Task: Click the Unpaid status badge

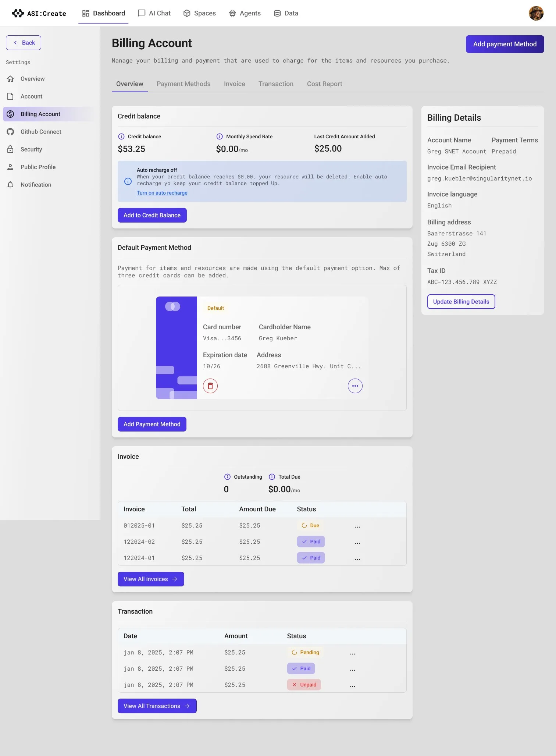Action: pos(304,685)
